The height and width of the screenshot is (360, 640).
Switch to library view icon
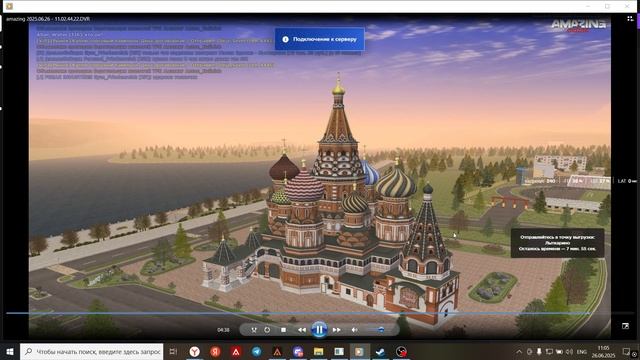click(630, 18)
